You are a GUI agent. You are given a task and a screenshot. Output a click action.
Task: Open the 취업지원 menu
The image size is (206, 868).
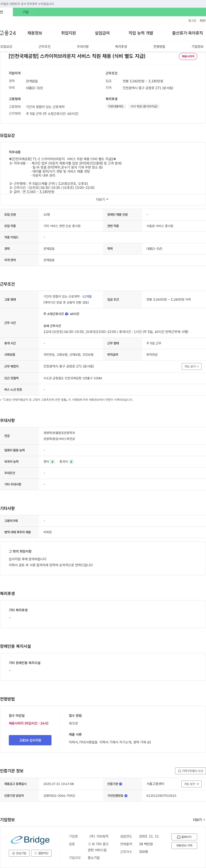[x=68, y=33]
